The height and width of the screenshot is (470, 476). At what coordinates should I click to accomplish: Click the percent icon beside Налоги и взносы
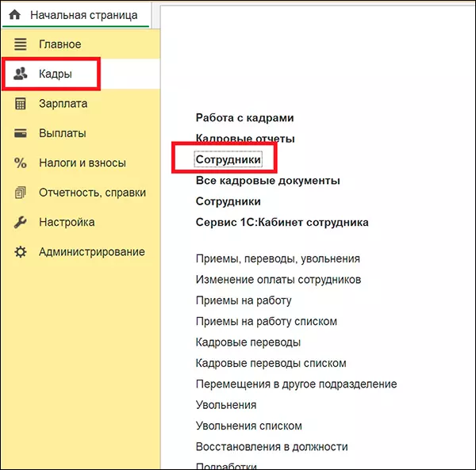[x=21, y=163]
